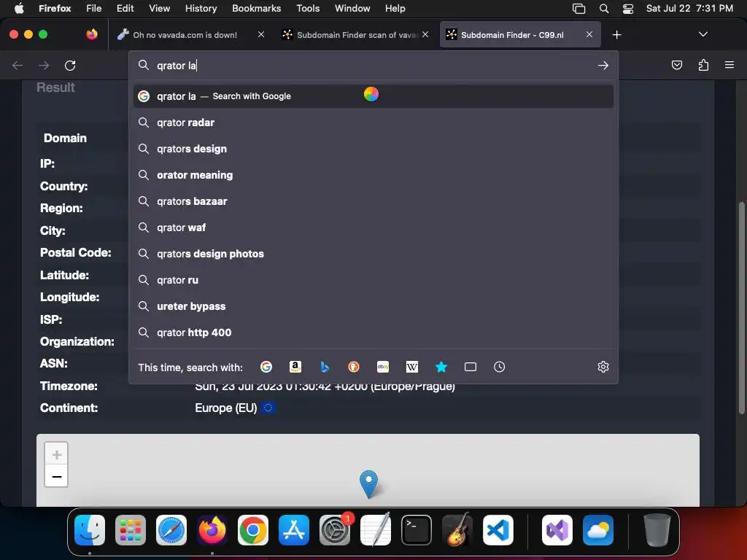Image resolution: width=747 pixels, height=560 pixels.
Task: Close the 'Subdomain Finder scan' tab
Action: 425,34
